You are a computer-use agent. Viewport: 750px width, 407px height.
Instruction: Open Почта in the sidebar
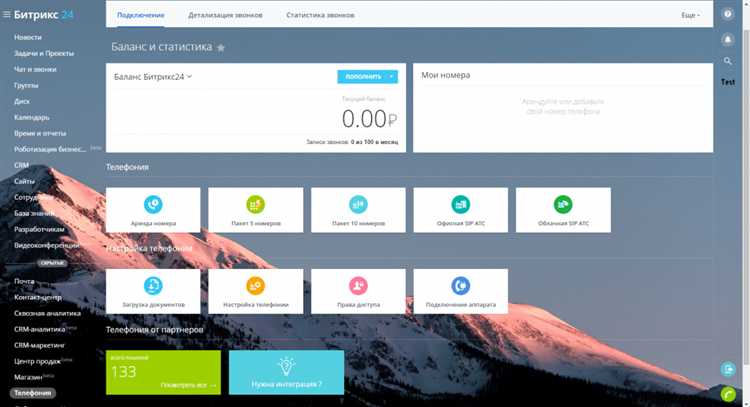coord(24,281)
